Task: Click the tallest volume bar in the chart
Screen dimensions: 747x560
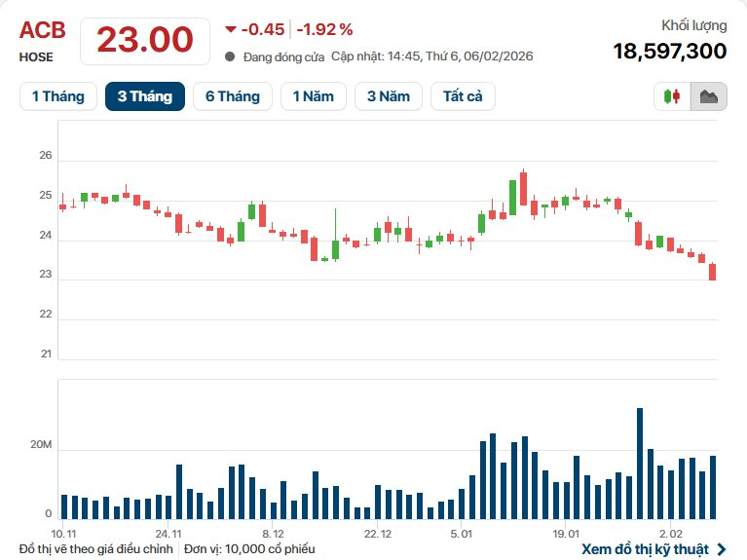Action: click(640, 464)
